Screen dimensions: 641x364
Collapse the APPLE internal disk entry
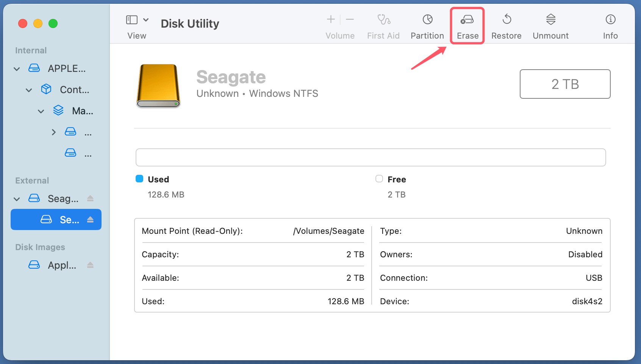17,68
